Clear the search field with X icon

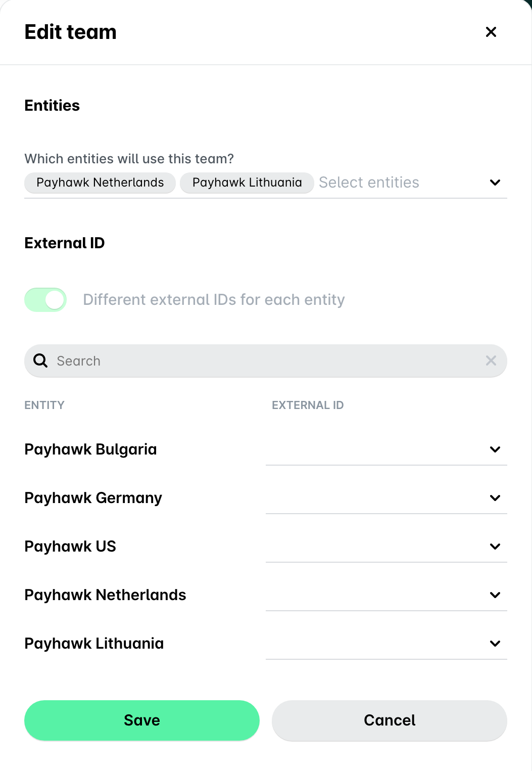click(x=491, y=360)
